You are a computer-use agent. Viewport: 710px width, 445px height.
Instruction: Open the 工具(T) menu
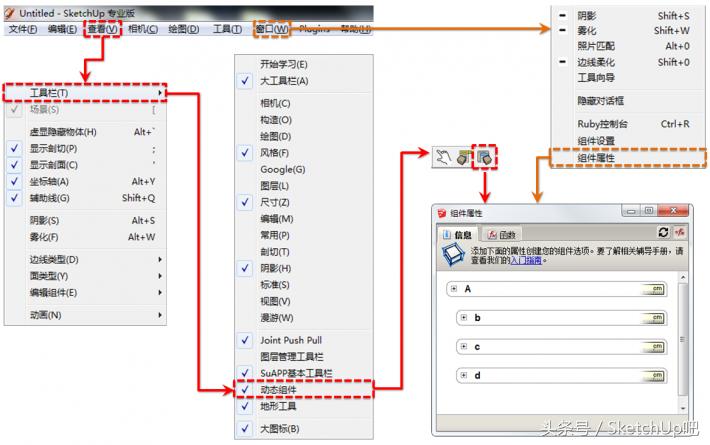[x=227, y=29]
